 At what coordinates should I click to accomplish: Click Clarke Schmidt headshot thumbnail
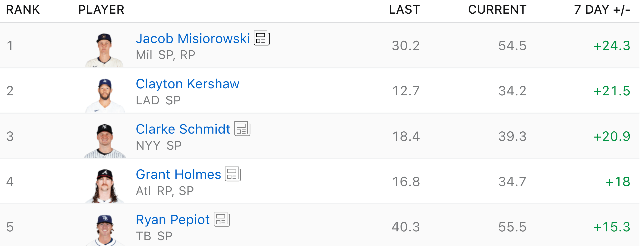(x=105, y=141)
